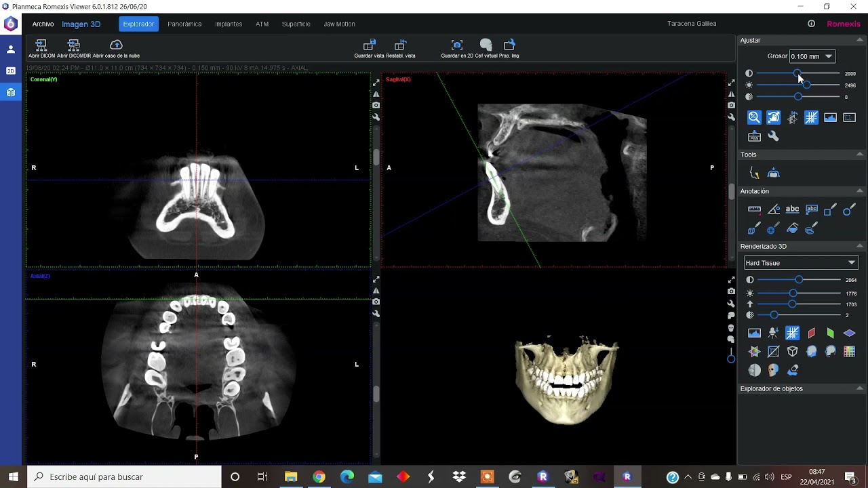Collapse the Ajustar panel
Screen dimensions: 868x488
pyautogui.click(x=860, y=41)
